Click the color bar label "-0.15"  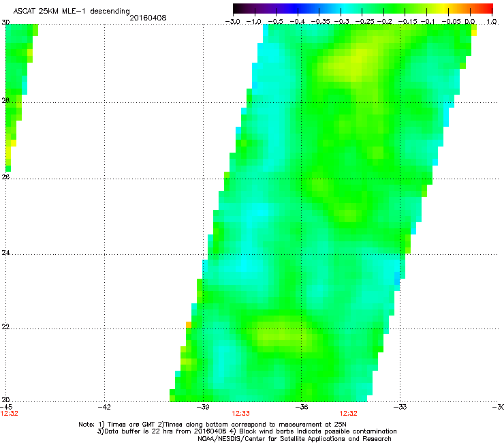[407, 22]
